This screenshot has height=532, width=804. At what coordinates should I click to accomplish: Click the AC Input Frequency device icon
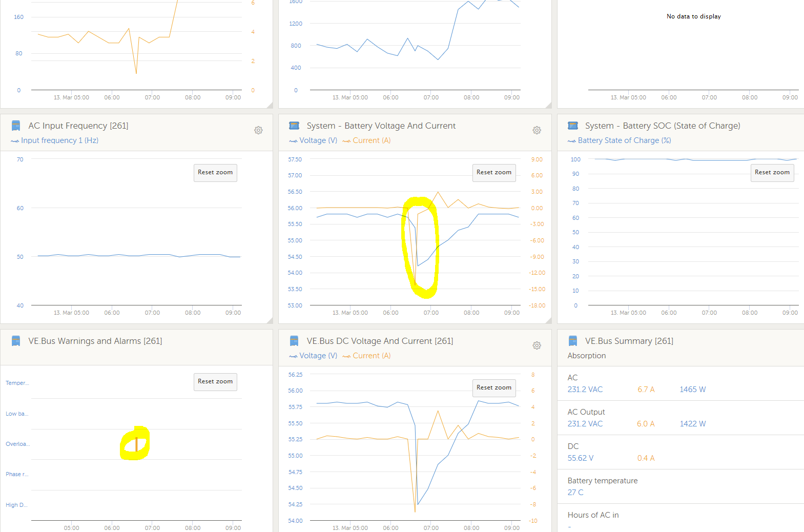coord(16,126)
